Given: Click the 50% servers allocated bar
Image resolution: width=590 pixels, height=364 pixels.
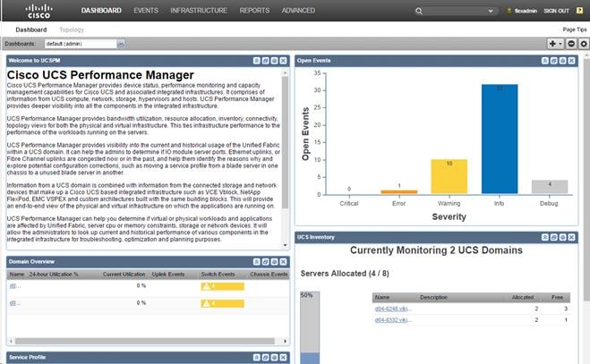Looking at the screenshot, I should tap(310, 327).
